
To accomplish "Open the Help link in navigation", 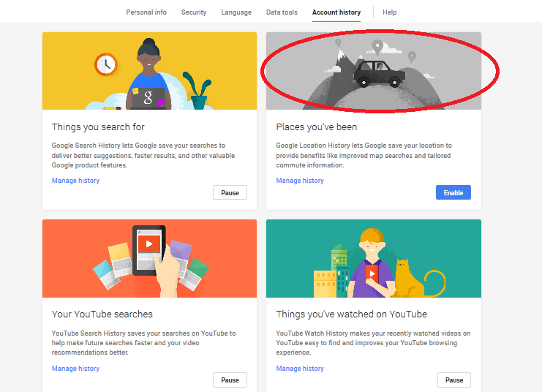I will coord(390,12).
